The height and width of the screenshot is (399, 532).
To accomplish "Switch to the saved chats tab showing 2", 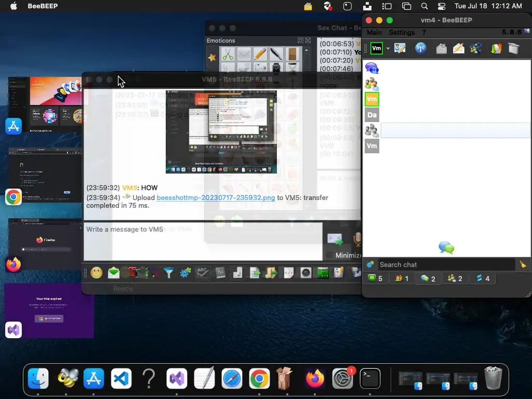I will click(455, 278).
